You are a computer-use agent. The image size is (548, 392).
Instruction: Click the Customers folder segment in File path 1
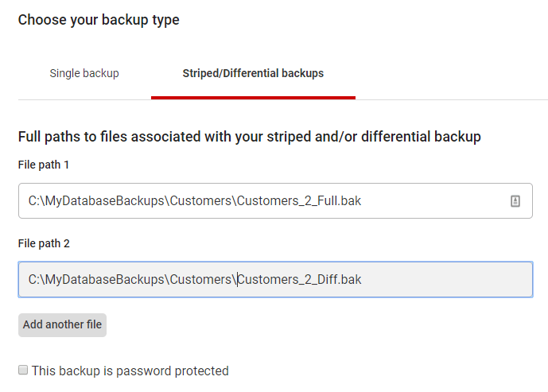pyautogui.click(x=200, y=201)
